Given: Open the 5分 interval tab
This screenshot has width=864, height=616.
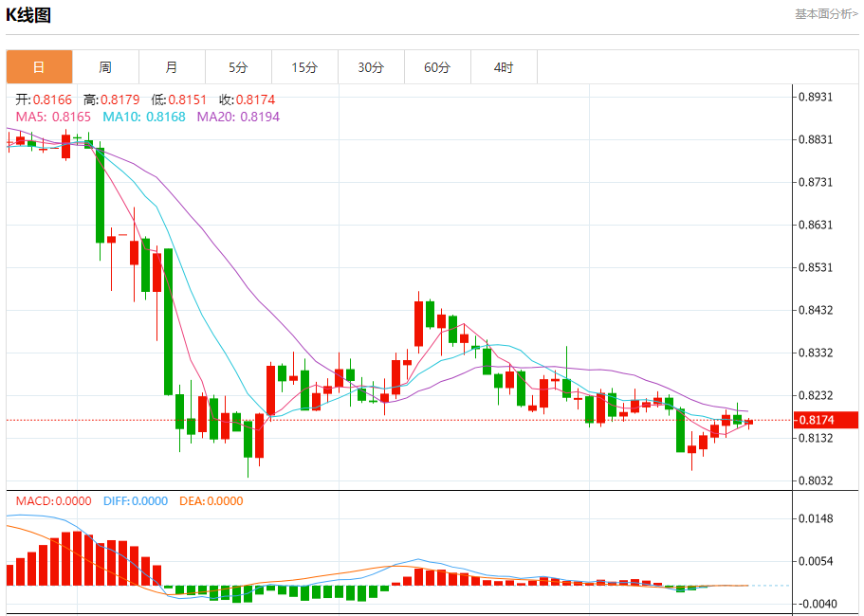Looking at the screenshot, I should click(x=238, y=67).
